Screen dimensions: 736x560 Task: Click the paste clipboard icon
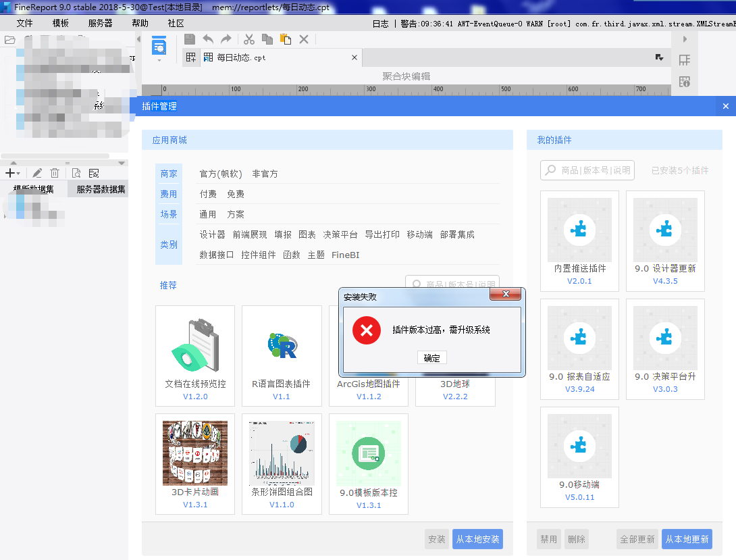pos(286,39)
